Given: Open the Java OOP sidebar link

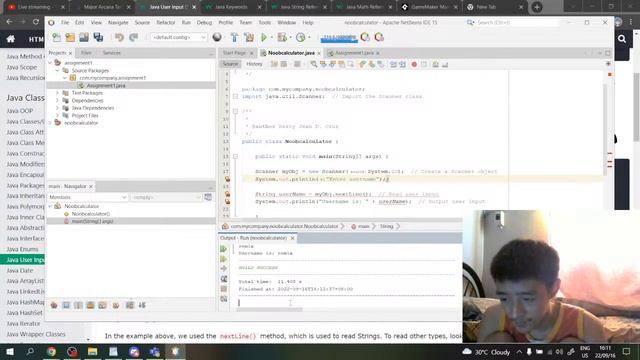Looking at the screenshot, I should click(20, 111).
